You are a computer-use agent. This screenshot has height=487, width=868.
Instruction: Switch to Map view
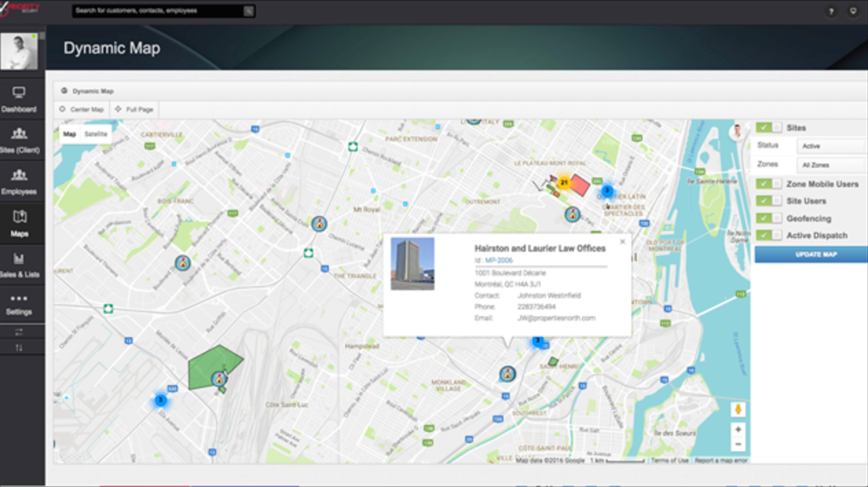(69, 134)
